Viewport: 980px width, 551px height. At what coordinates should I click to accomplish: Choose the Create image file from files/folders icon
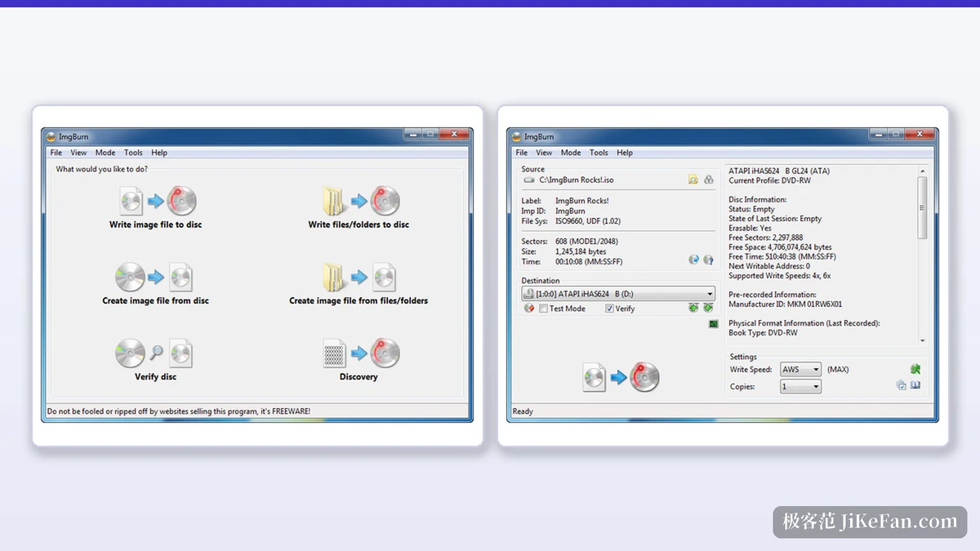pyautogui.click(x=359, y=277)
